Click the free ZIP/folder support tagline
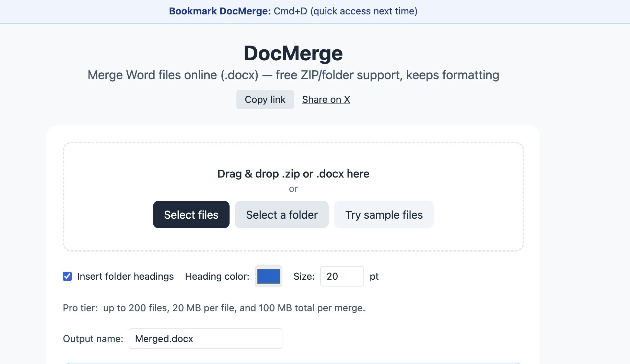The height and width of the screenshot is (364, 630). coord(293,75)
